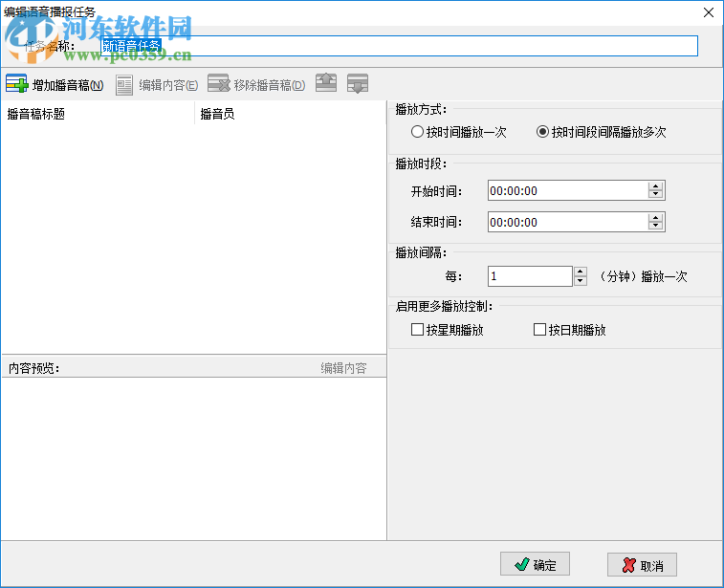724x588 pixels.
Task: Cancel with the 取消 button
Action: [x=643, y=564]
